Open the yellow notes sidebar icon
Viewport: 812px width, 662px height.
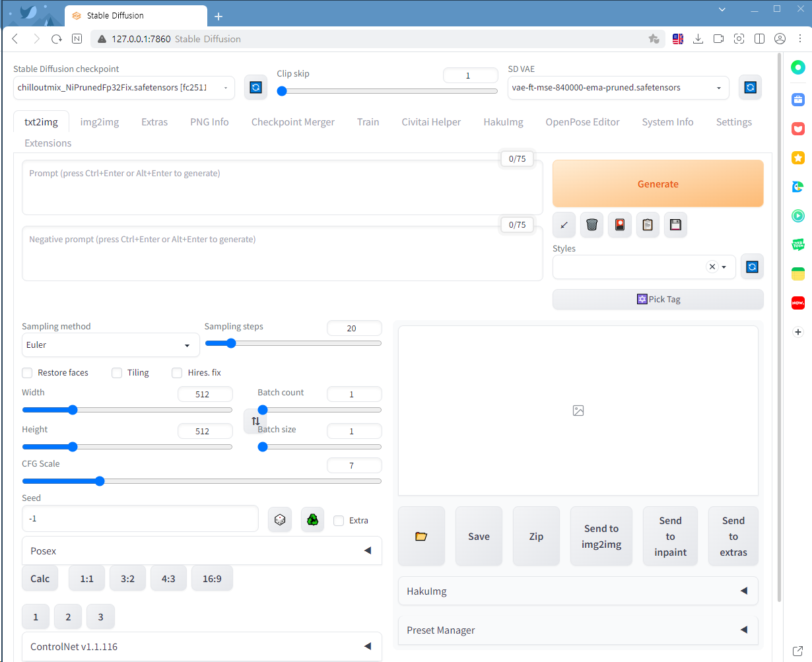(x=798, y=274)
